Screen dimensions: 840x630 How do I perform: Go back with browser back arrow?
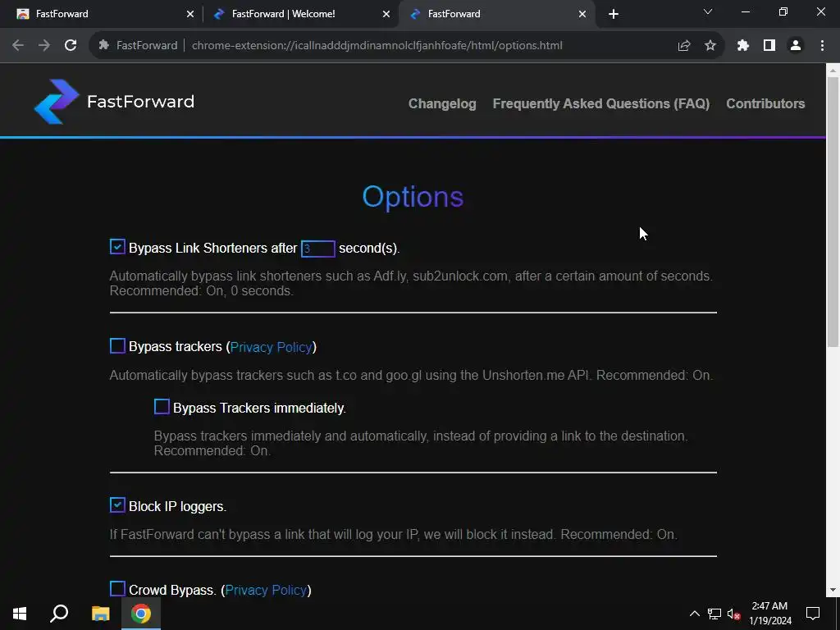point(18,46)
